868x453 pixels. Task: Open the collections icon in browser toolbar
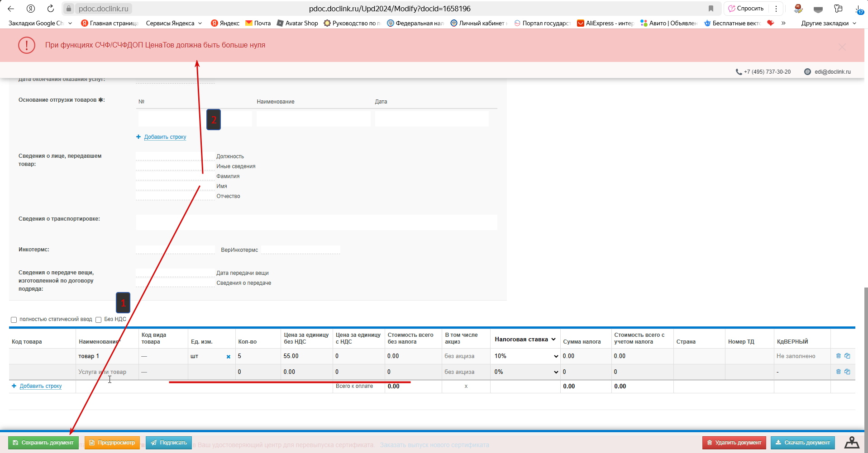[x=838, y=9]
